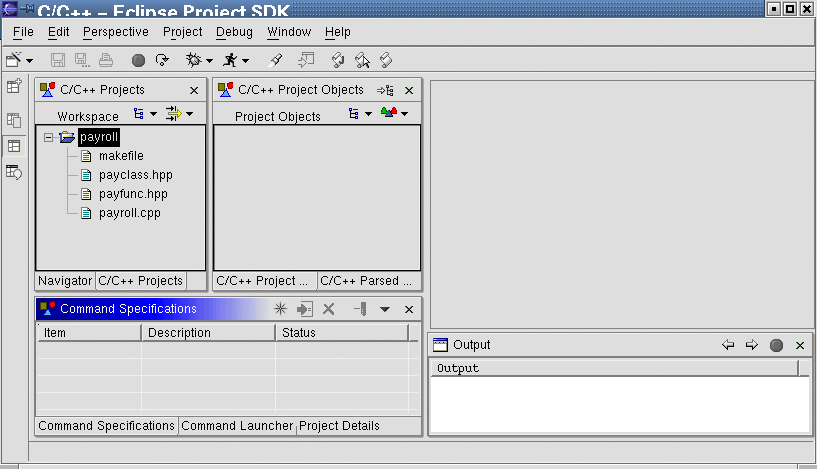The width and height of the screenshot is (817, 469).
Task: Click the Workspace tree layout icon
Action: (139, 114)
